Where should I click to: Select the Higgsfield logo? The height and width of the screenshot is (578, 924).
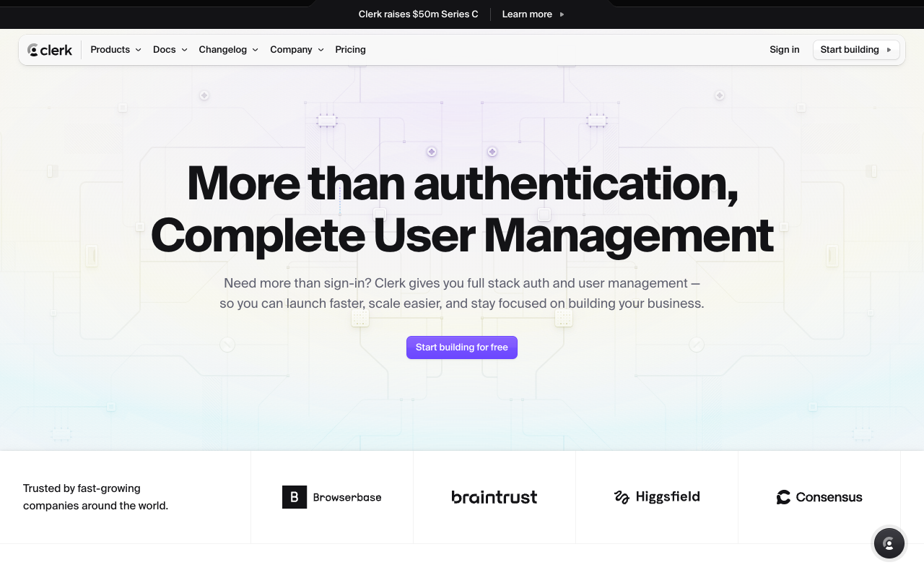click(656, 496)
